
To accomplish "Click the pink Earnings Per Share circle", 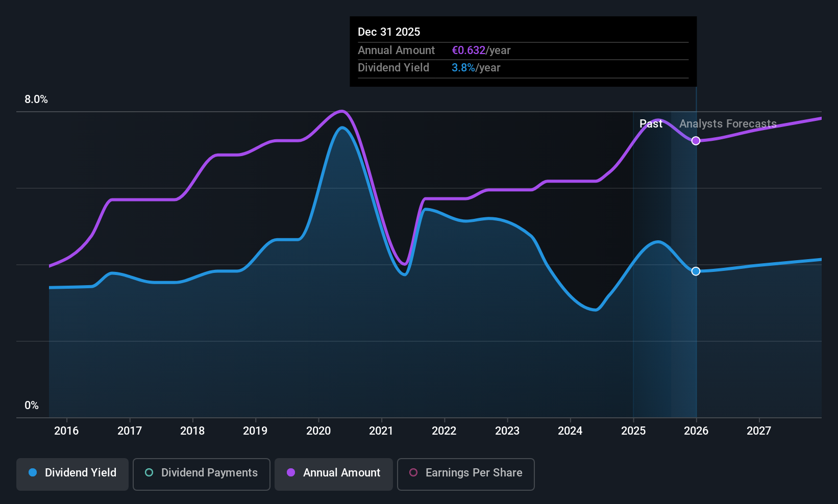I will click(x=413, y=472).
